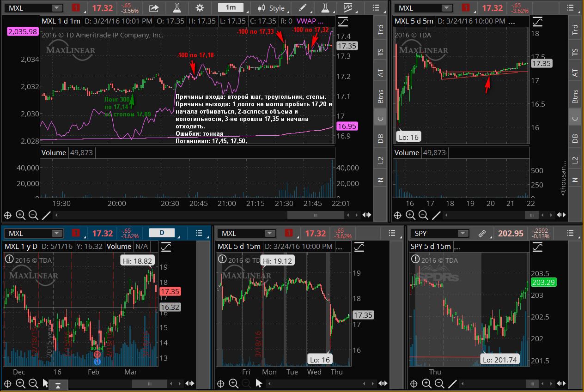Screen dimensions: 584x392
Task: Click the scale icon on SPY chart
Action: click(x=537, y=247)
